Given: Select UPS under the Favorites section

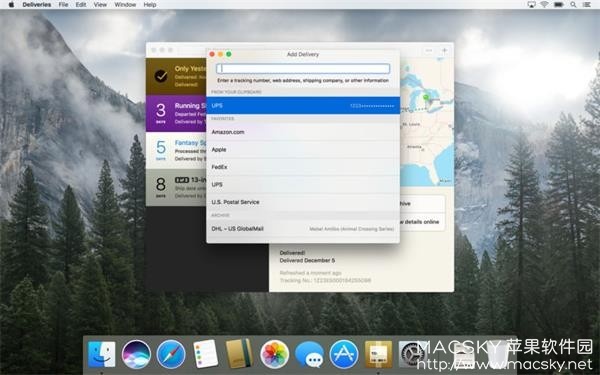Looking at the screenshot, I should tap(303, 185).
